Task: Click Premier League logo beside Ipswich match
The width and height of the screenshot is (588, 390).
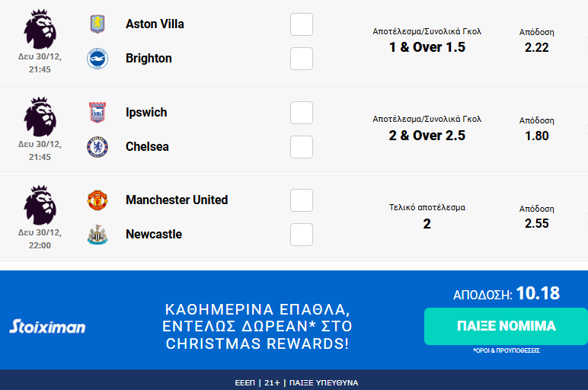Action: 40,117
